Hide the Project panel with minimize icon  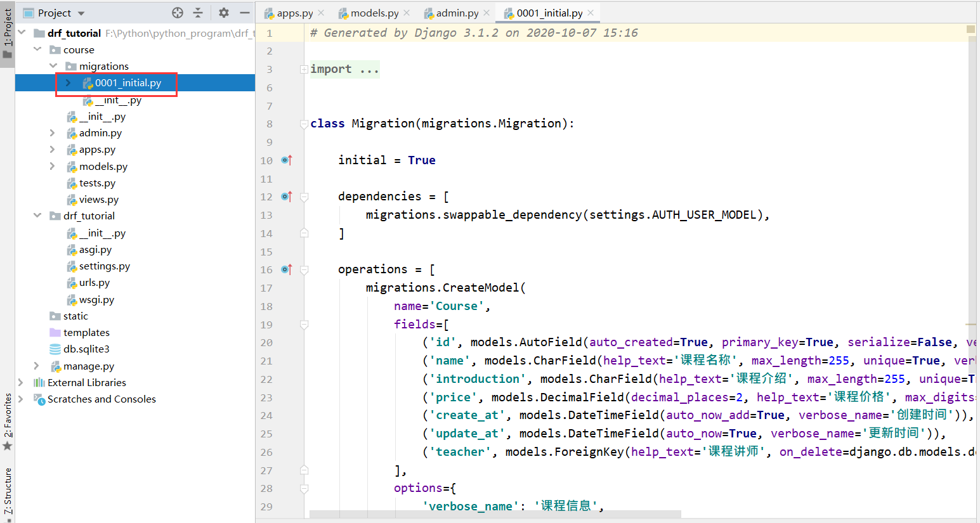244,13
